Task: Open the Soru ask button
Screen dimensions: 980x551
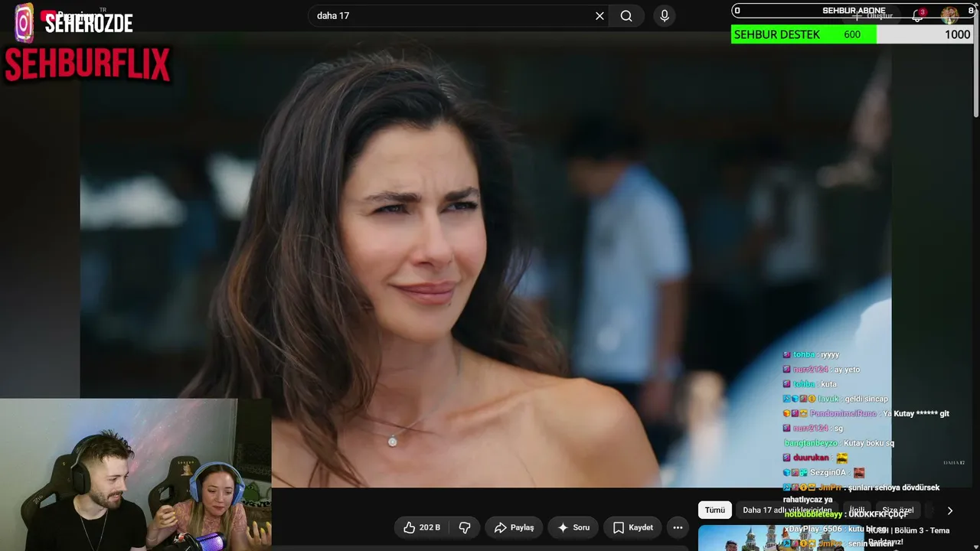Action: click(x=573, y=527)
